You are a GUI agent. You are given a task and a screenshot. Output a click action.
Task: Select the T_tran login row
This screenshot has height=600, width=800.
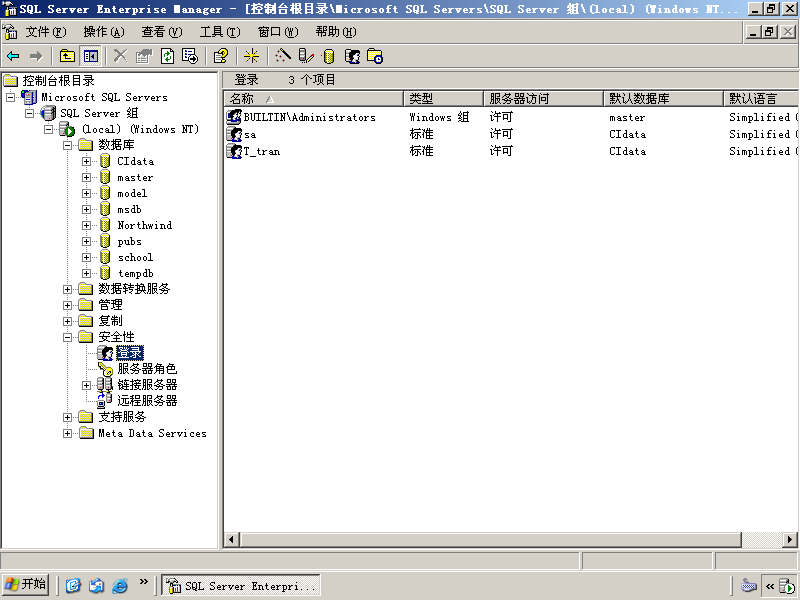pyautogui.click(x=511, y=152)
